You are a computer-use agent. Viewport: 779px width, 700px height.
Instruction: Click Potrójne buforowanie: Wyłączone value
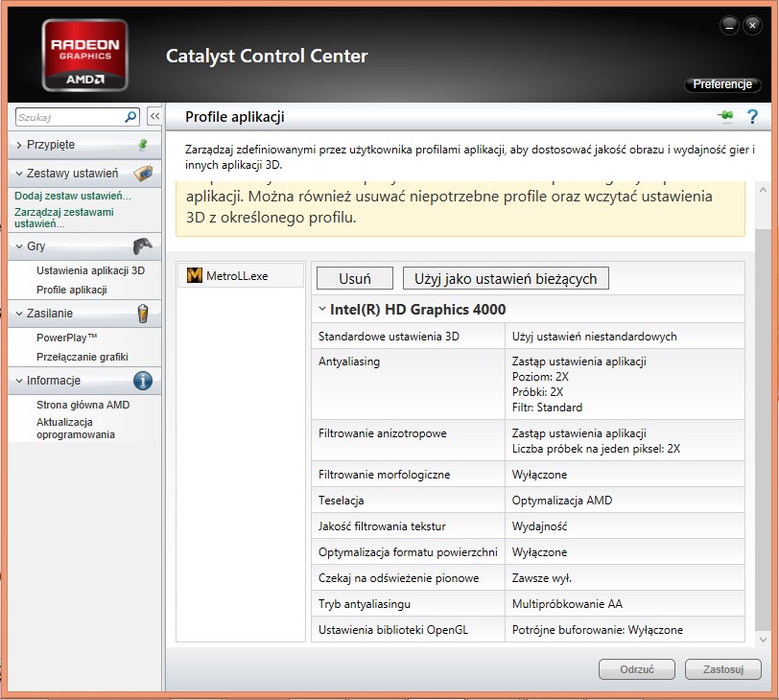click(x=597, y=630)
